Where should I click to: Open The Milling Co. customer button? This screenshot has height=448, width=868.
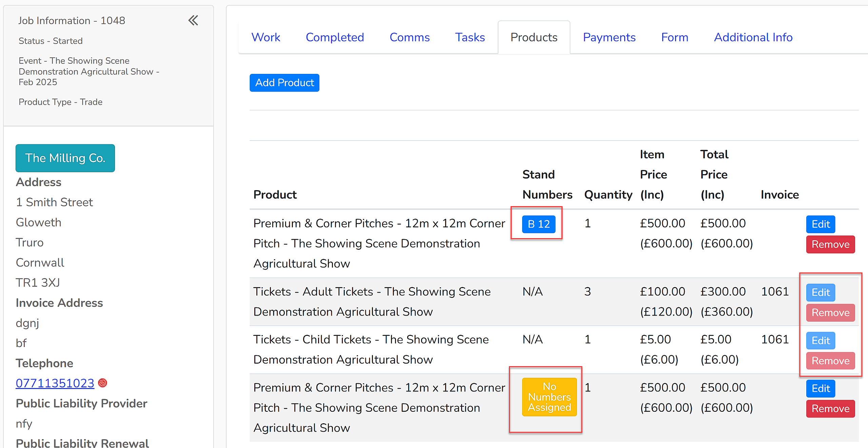click(x=65, y=158)
